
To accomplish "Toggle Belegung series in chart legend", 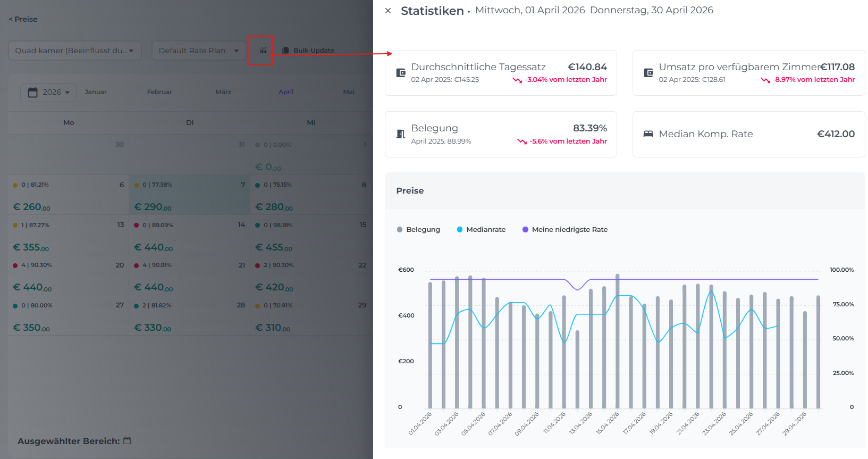I will (x=418, y=230).
